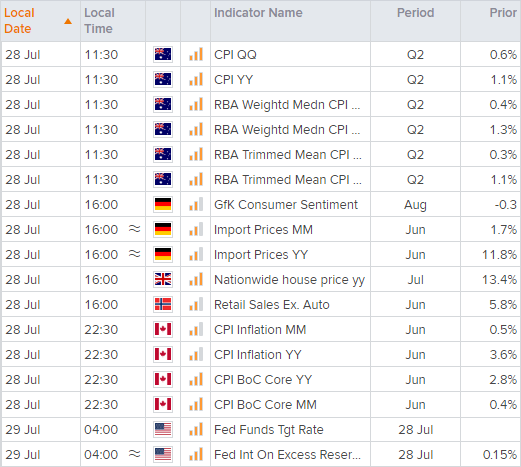The height and width of the screenshot is (467, 521).
Task: Click importance bars icon on CPI YY row
Action: 196,79
